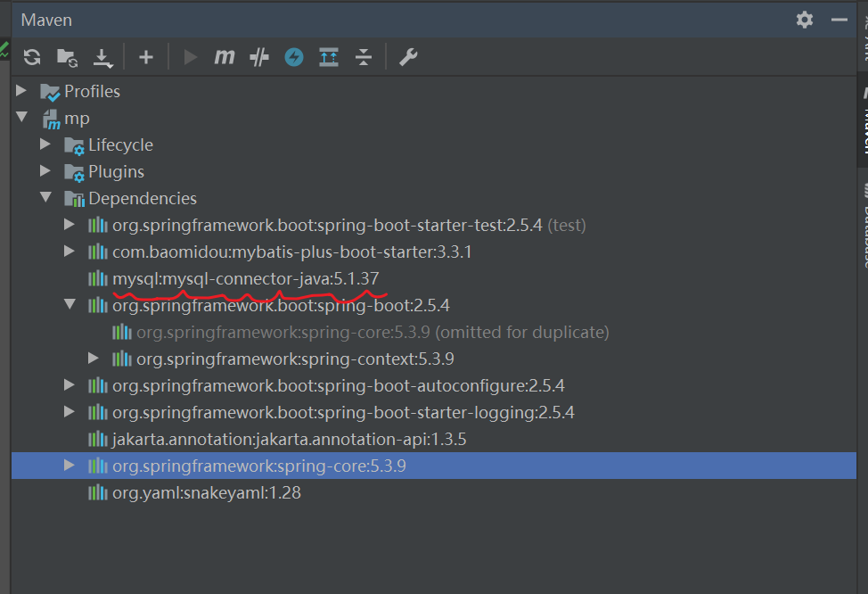Collapse all tree nodes

363,57
